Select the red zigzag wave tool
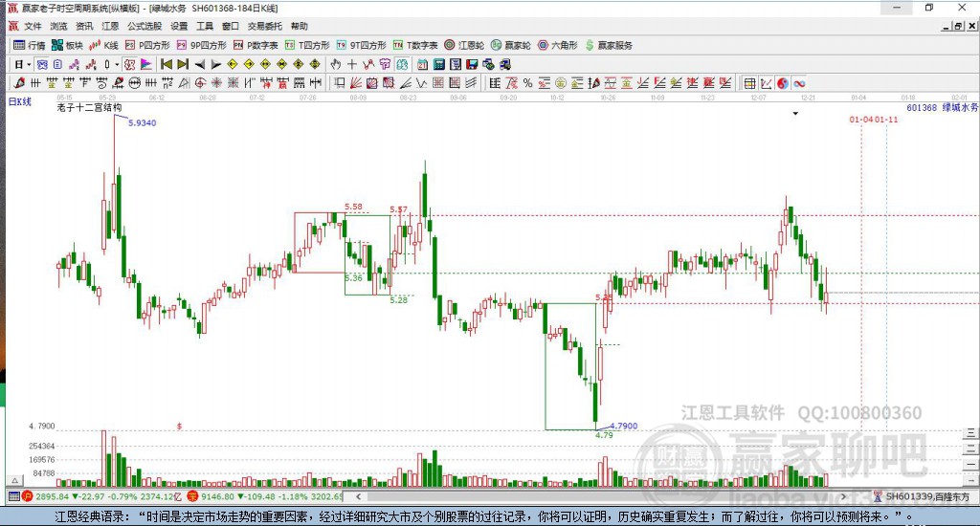Image resolution: width=980 pixels, height=526 pixels. pyautogui.click(x=368, y=64)
